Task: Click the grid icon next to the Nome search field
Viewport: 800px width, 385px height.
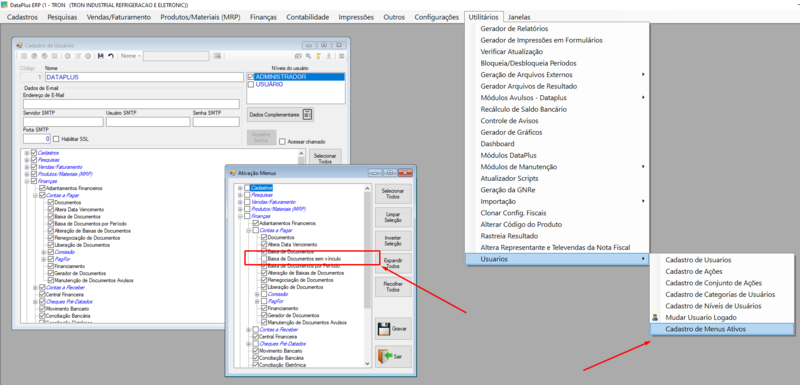Action: click(x=217, y=56)
